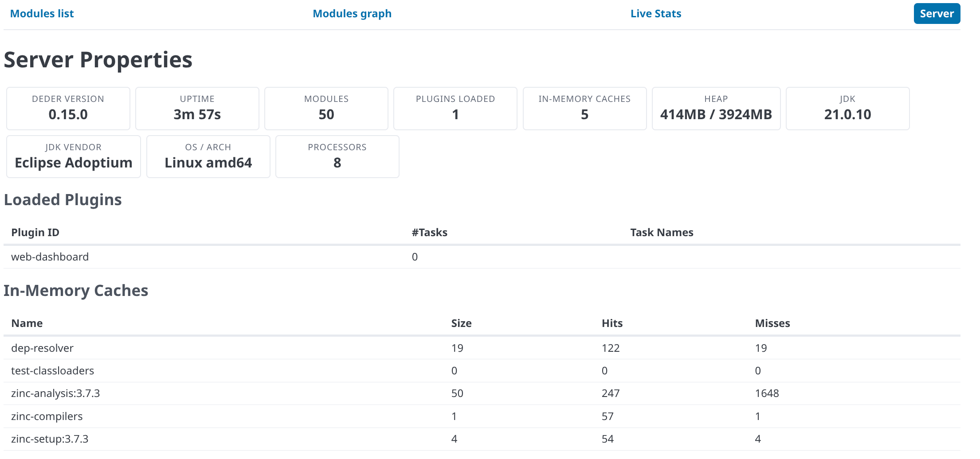
Task: Select the web-dashboard plugin row
Action: [482, 257]
